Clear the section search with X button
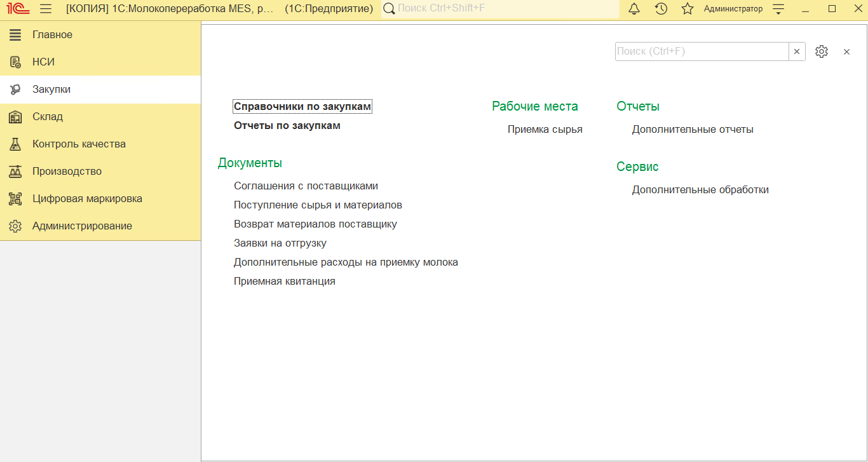 click(797, 51)
